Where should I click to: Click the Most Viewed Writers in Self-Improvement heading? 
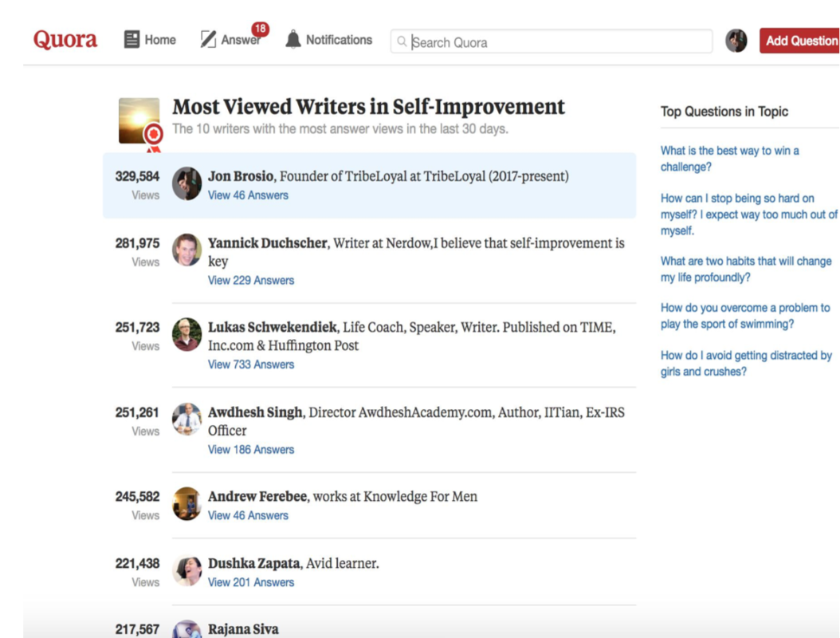tap(368, 107)
